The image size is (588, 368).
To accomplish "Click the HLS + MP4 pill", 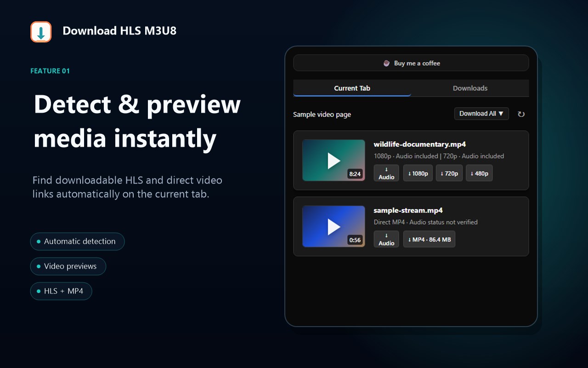I will (61, 291).
